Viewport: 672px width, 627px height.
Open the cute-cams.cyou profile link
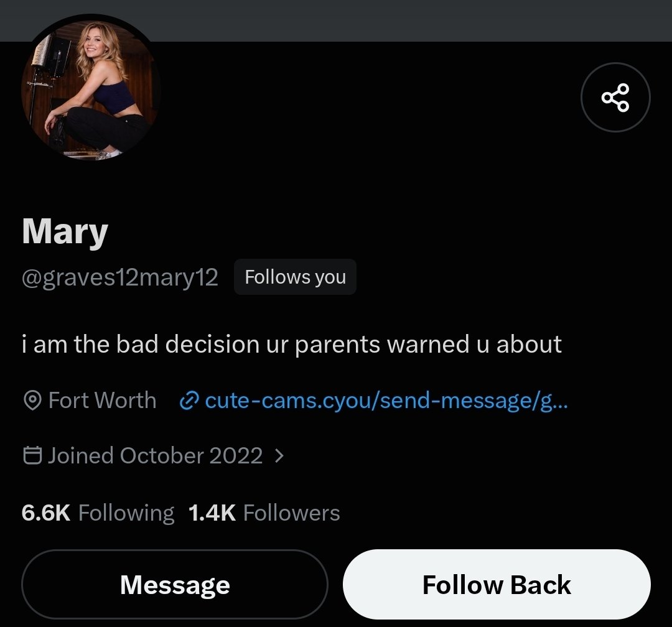pyautogui.click(x=386, y=401)
